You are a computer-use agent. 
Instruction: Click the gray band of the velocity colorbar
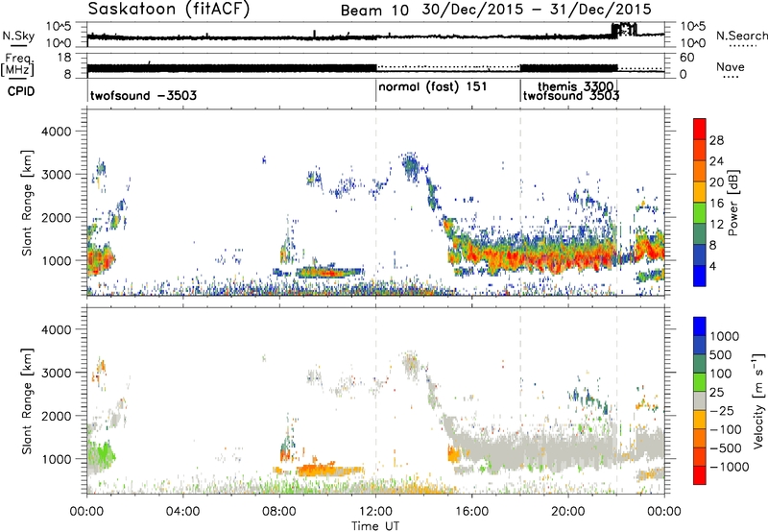(x=700, y=400)
